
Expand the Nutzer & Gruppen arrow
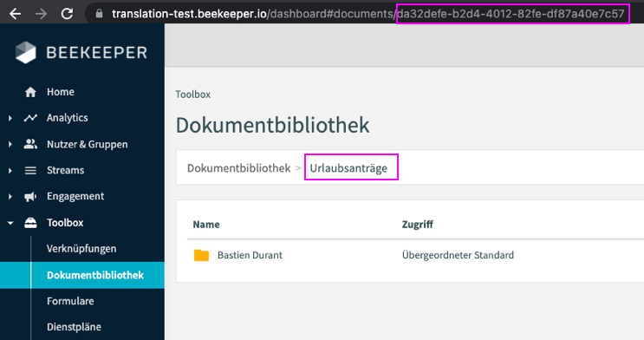click(10, 144)
